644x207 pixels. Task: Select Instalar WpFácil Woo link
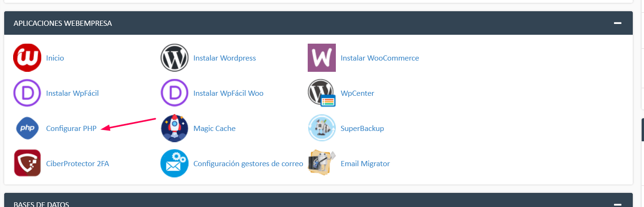click(x=228, y=93)
